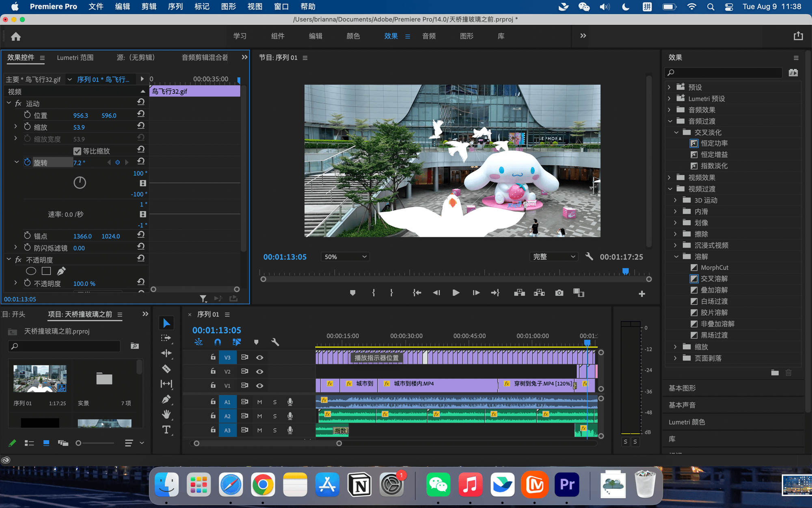Screen dimensions: 812x508
Task: Click the Play button in program monitor
Action: click(456, 293)
